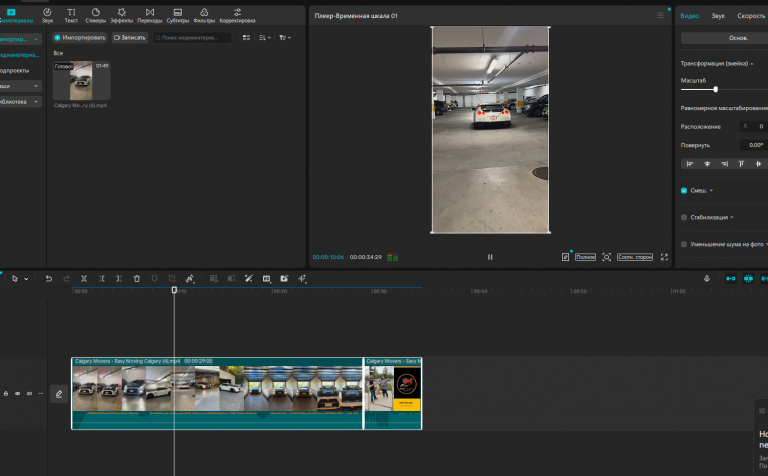Align clip to horizontal center

click(707, 164)
